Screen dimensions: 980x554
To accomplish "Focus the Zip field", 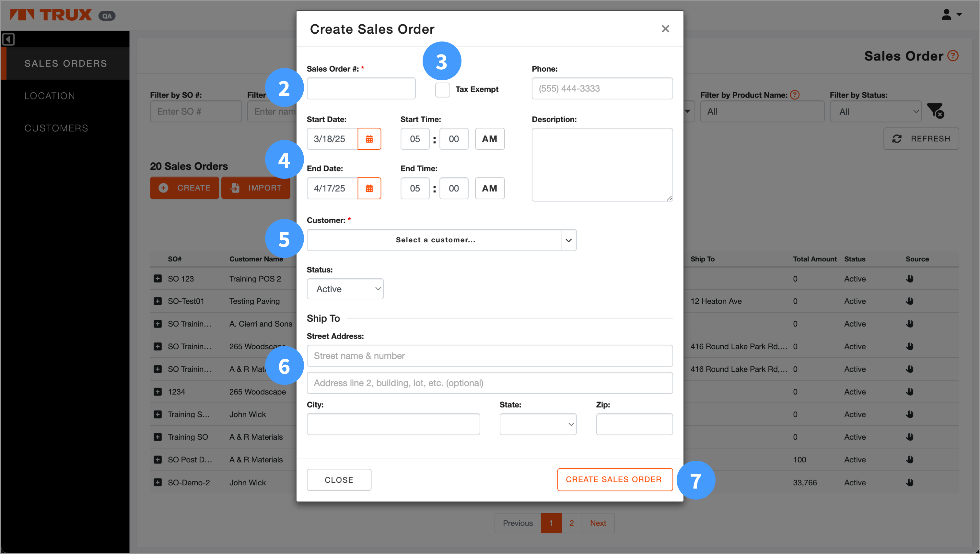I will point(635,424).
